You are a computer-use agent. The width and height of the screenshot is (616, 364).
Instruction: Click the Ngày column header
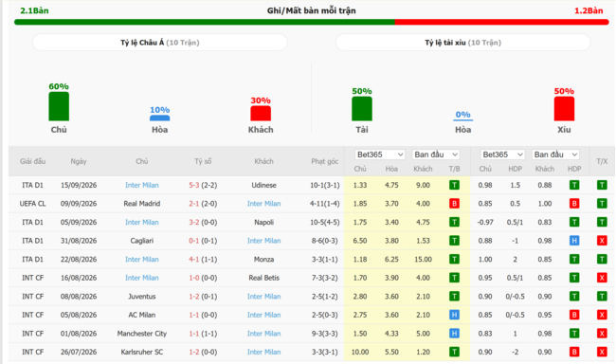pos(79,161)
